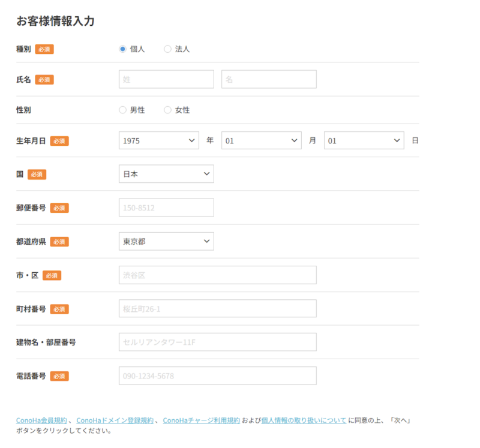Click the 市・区 input field
Image resolution: width=480 pixels, height=448 pixels.
click(x=217, y=275)
